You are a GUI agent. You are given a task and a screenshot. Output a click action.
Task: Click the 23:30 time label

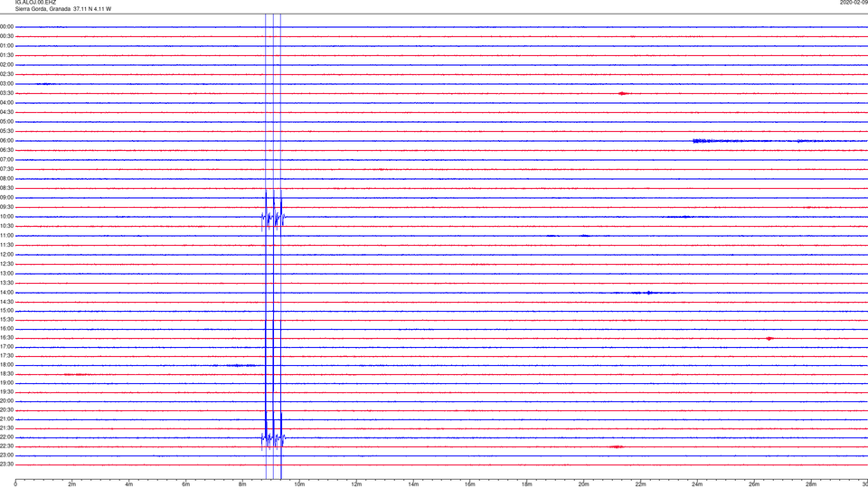pyautogui.click(x=6, y=465)
